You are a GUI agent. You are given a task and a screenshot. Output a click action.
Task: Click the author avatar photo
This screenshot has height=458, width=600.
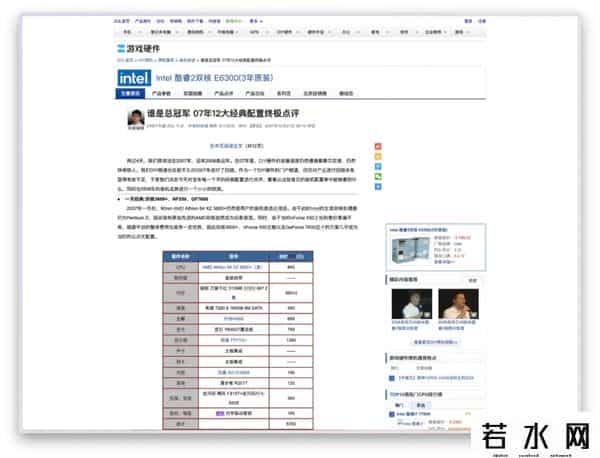[134, 117]
